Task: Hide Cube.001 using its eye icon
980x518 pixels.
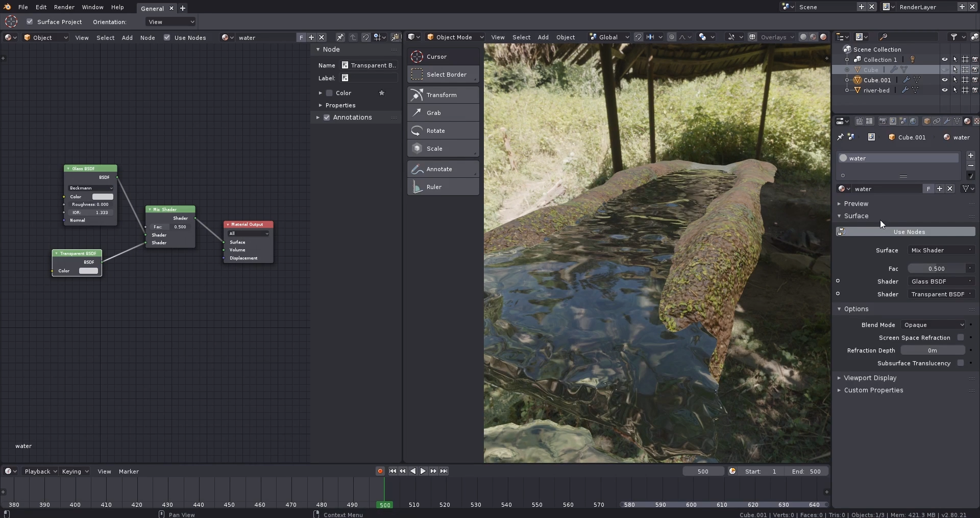Action: (x=944, y=80)
